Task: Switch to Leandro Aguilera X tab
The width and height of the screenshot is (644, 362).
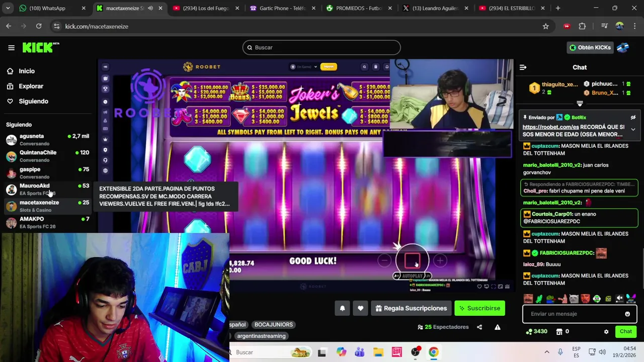Action: coord(435,8)
